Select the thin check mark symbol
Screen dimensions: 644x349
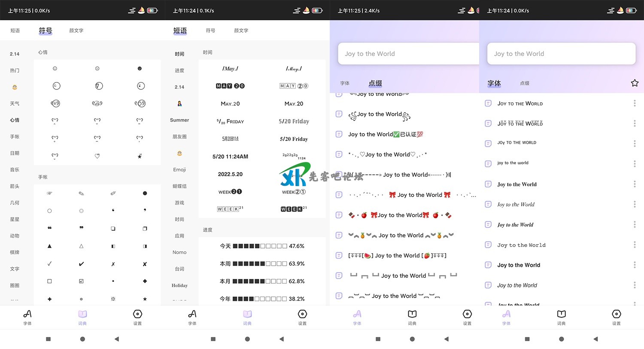click(x=49, y=264)
